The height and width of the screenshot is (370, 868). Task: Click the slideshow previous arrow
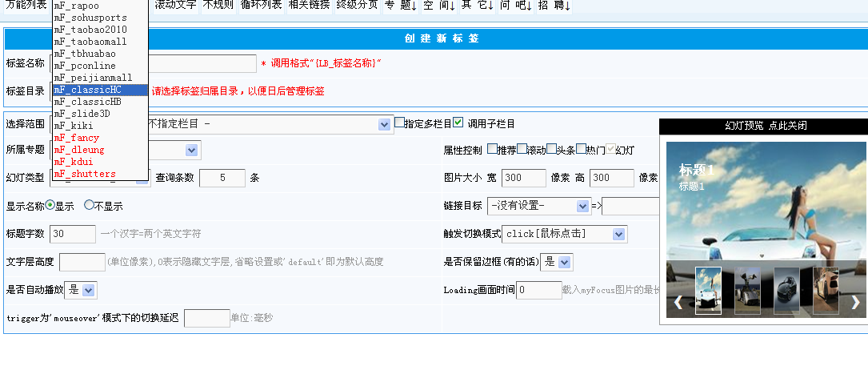(678, 302)
